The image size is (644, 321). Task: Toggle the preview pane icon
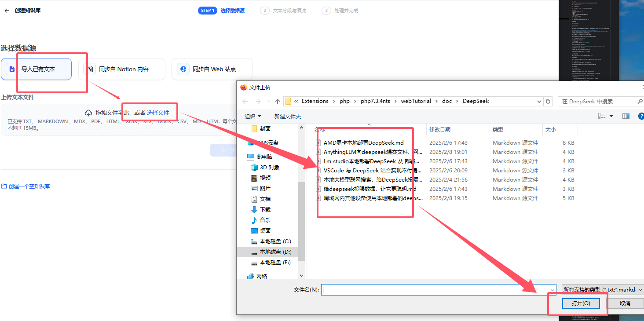pyautogui.click(x=626, y=116)
